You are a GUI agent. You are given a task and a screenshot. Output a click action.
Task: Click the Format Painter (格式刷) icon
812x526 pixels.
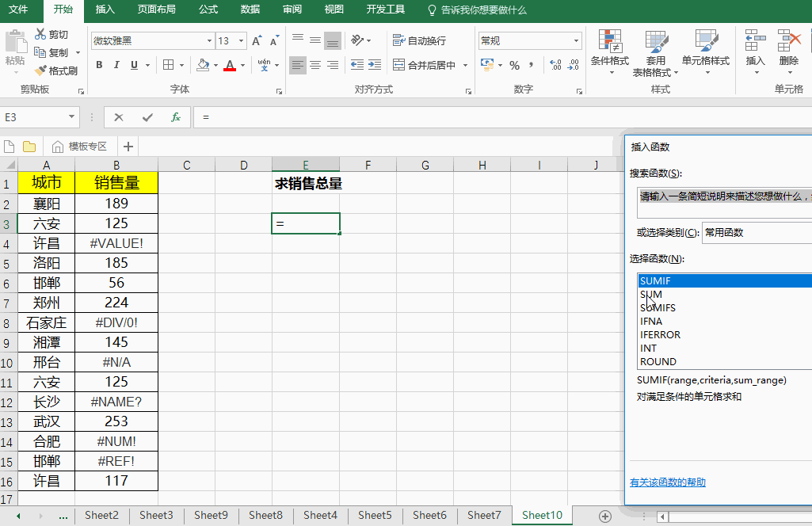41,71
